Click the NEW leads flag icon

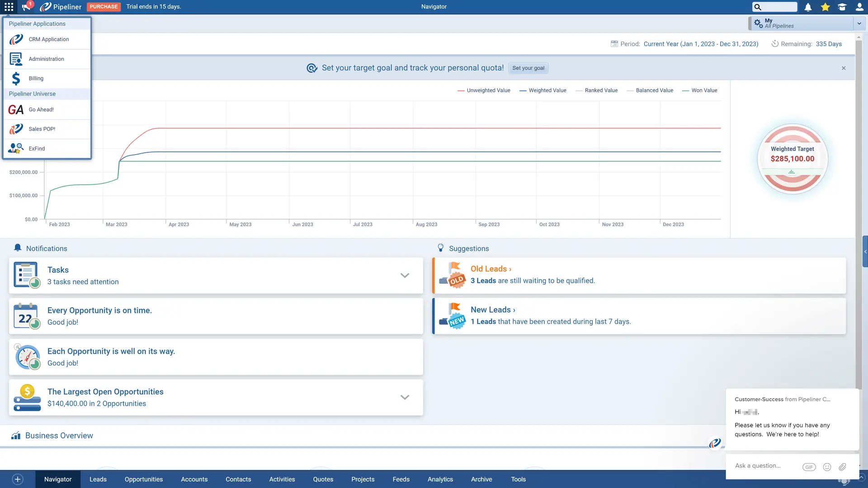coord(453,316)
